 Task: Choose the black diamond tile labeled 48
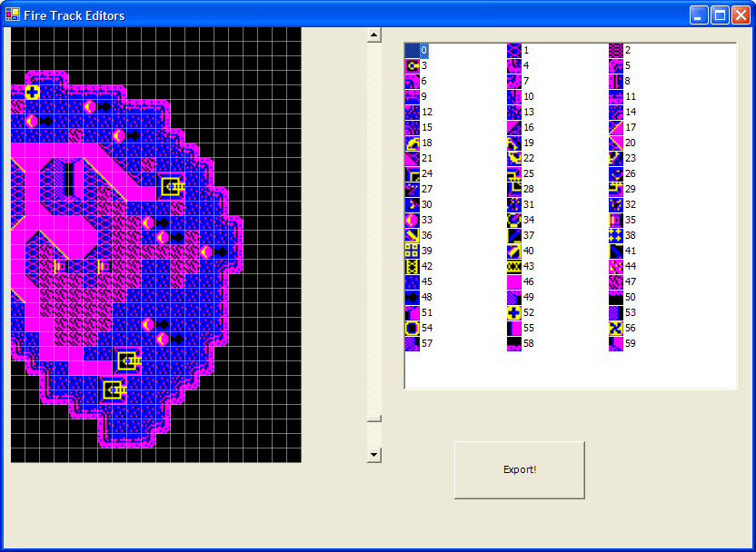(413, 297)
